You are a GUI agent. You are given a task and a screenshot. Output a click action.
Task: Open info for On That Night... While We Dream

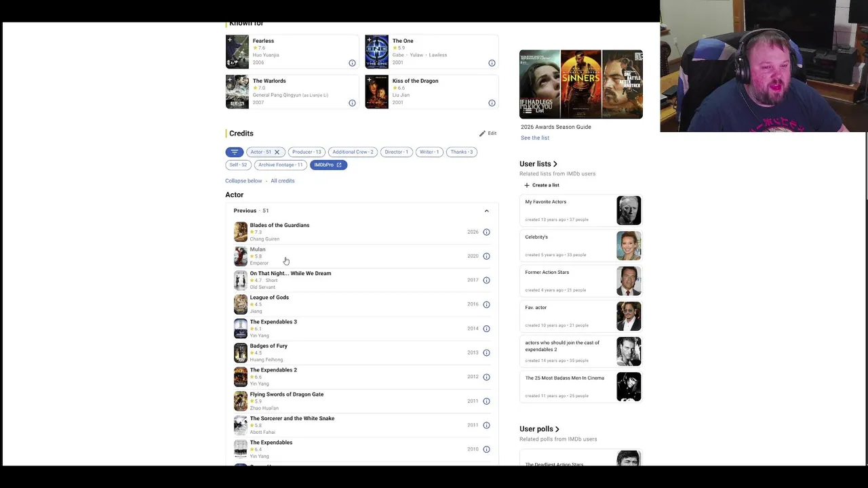click(486, 280)
